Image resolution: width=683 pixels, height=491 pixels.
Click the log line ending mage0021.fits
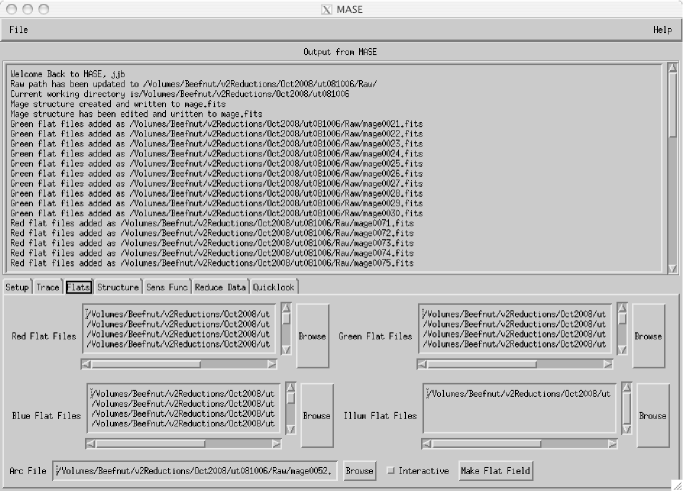point(216,124)
